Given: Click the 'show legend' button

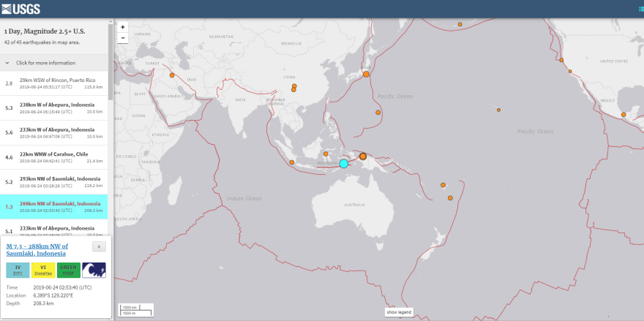Looking at the screenshot, I should pyautogui.click(x=399, y=312).
